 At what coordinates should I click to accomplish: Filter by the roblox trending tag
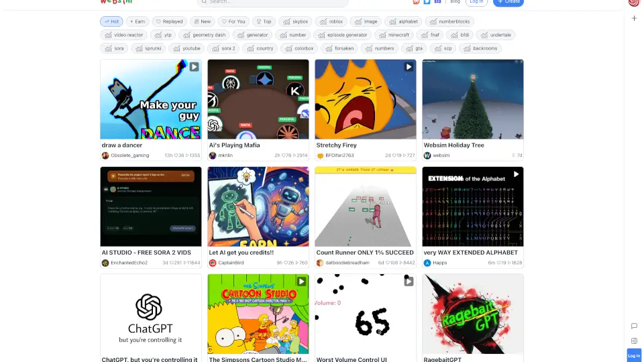[x=331, y=21]
